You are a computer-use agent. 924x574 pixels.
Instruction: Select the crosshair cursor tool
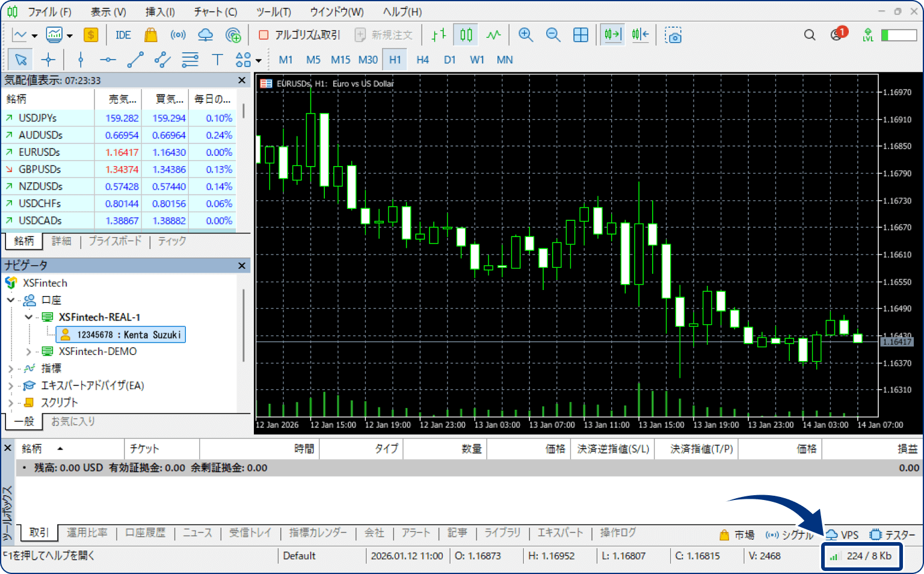(48, 60)
